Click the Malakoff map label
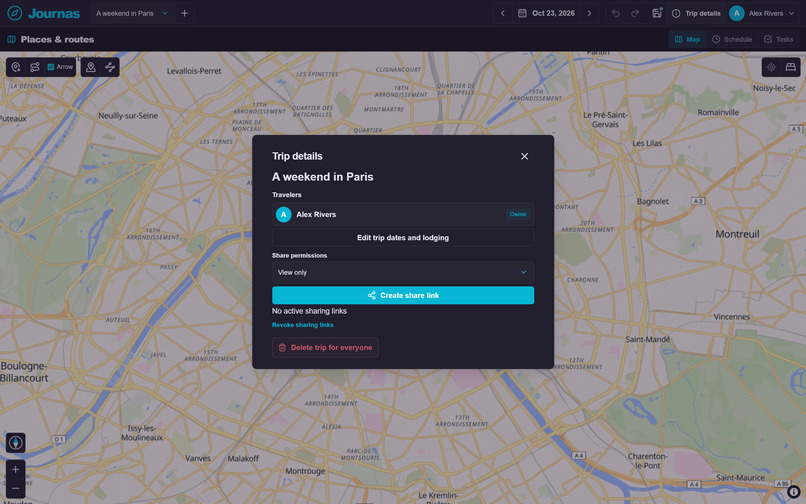 point(243,458)
